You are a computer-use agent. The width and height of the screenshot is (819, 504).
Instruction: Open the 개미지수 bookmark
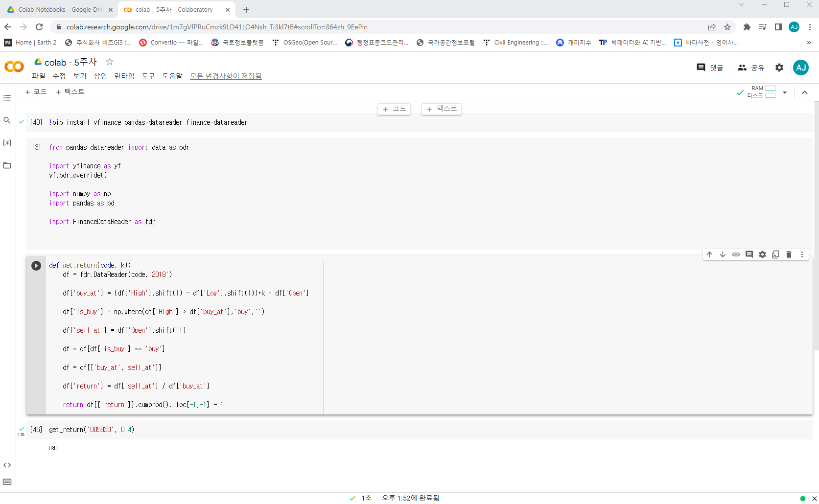pos(574,43)
